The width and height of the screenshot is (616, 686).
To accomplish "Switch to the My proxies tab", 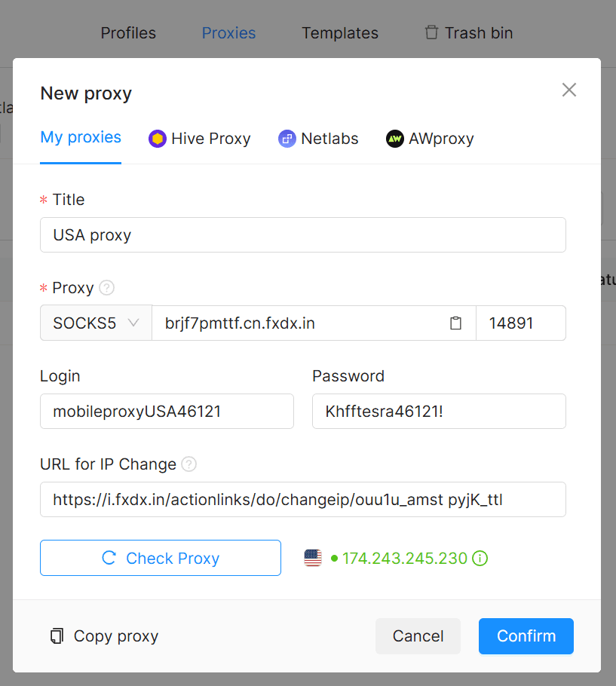I will click(x=81, y=137).
